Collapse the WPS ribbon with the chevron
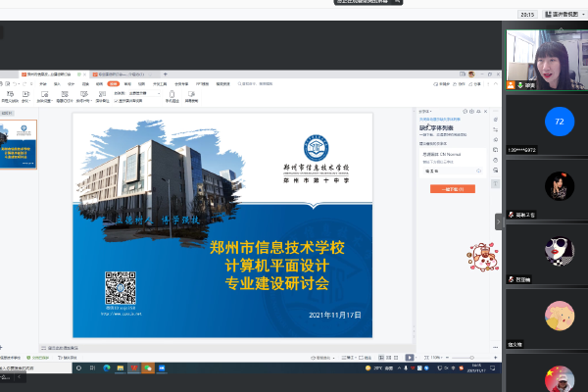The height and width of the screenshot is (392, 588). (496, 84)
